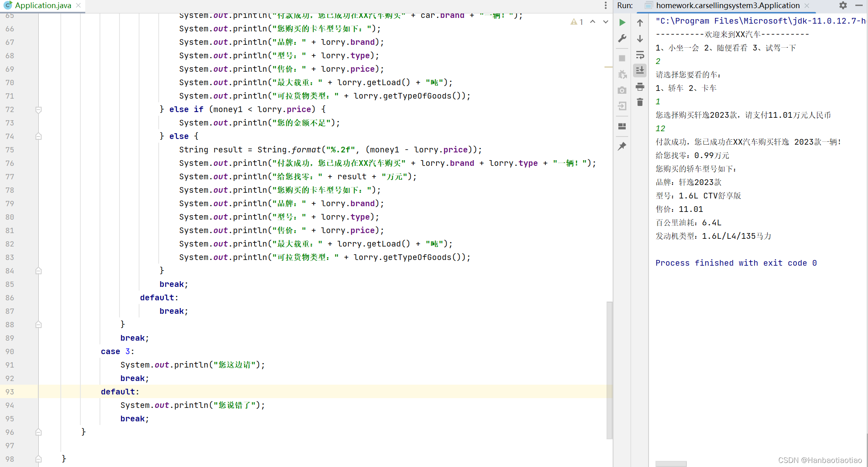868x467 pixels.
Task: Click the warning count indicator
Action: (x=577, y=22)
